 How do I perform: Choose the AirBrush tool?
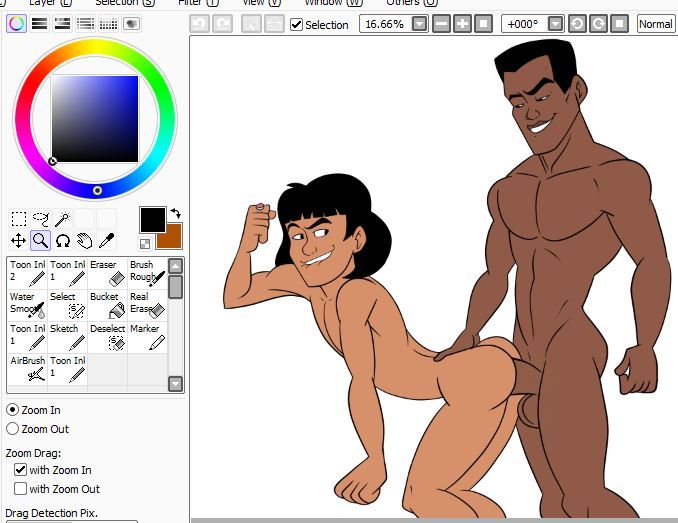[x=28, y=369]
